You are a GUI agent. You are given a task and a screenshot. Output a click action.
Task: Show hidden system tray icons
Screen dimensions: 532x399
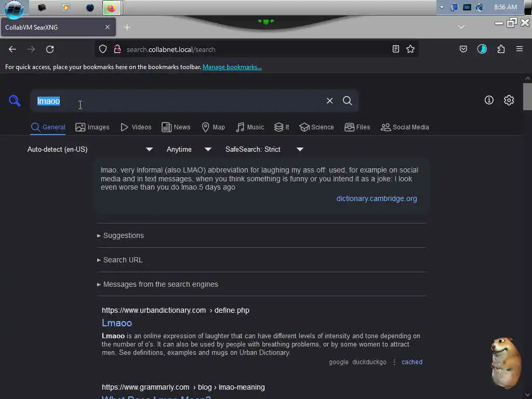pos(442,7)
